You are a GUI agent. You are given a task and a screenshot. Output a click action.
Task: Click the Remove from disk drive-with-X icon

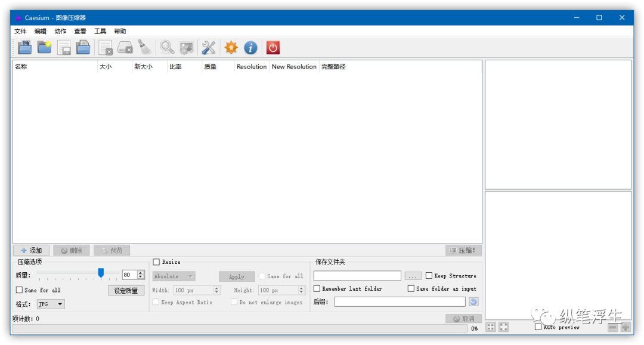coord(125,48)
